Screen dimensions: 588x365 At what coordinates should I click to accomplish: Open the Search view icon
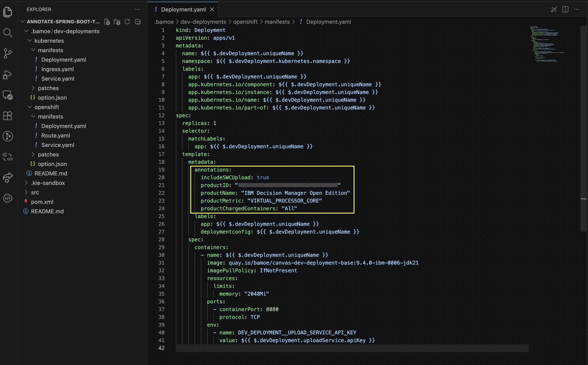coord(7,33)
